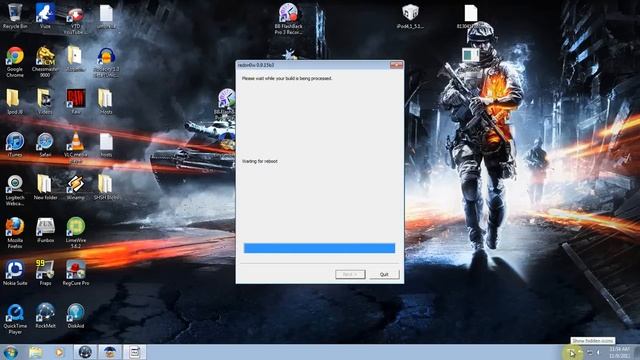Select the Nokia Suite shortcut

coord(15,273)
